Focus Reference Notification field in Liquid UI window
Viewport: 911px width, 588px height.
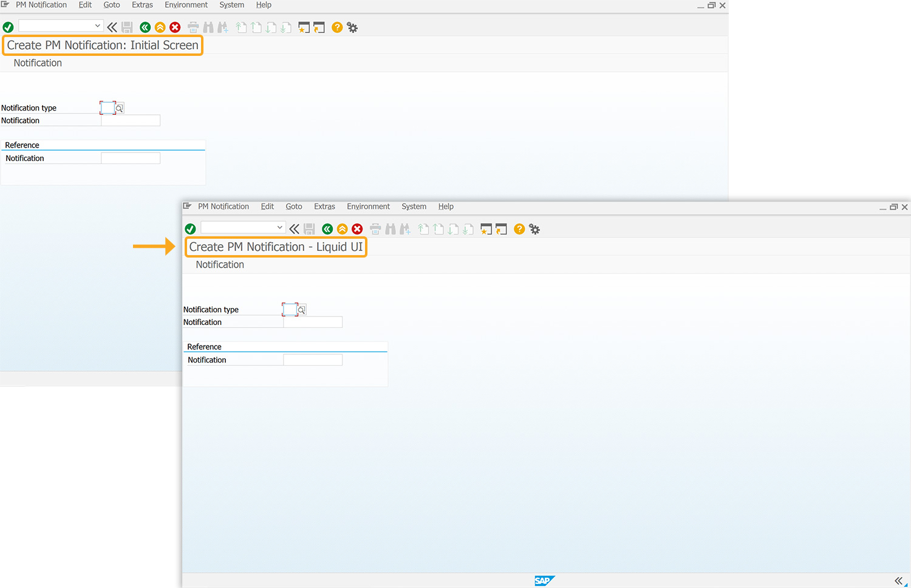313,360
